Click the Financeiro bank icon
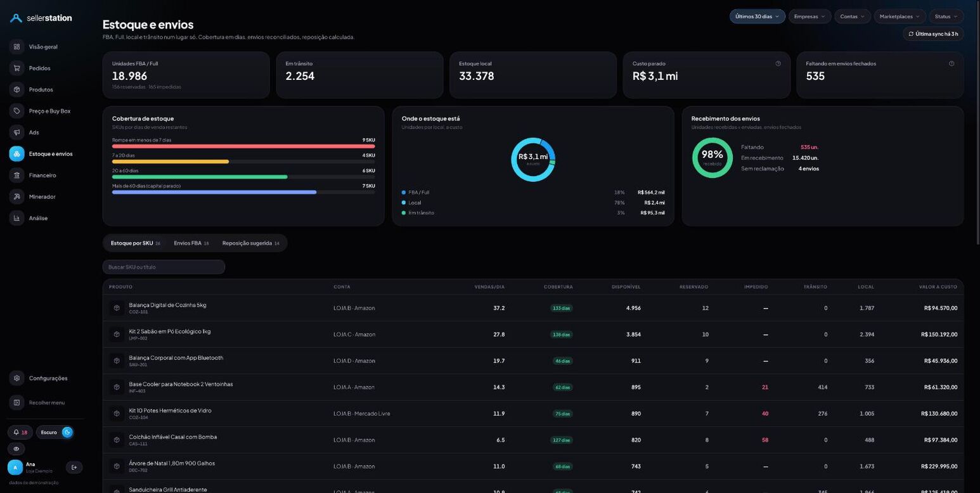 (16, 176)
